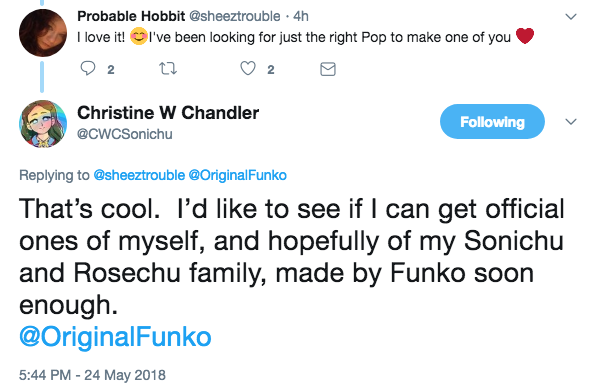The height and width of the screenshot is (387, 600).
Task: Visit the @sheeztrouble handle in the tweet header
Action: point(235,16)
